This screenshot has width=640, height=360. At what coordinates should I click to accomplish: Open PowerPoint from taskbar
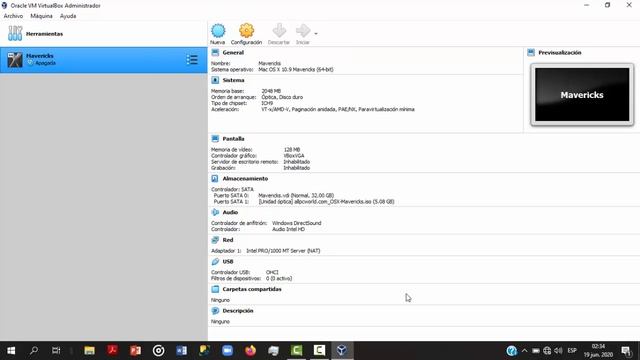[x=136, y=350]
